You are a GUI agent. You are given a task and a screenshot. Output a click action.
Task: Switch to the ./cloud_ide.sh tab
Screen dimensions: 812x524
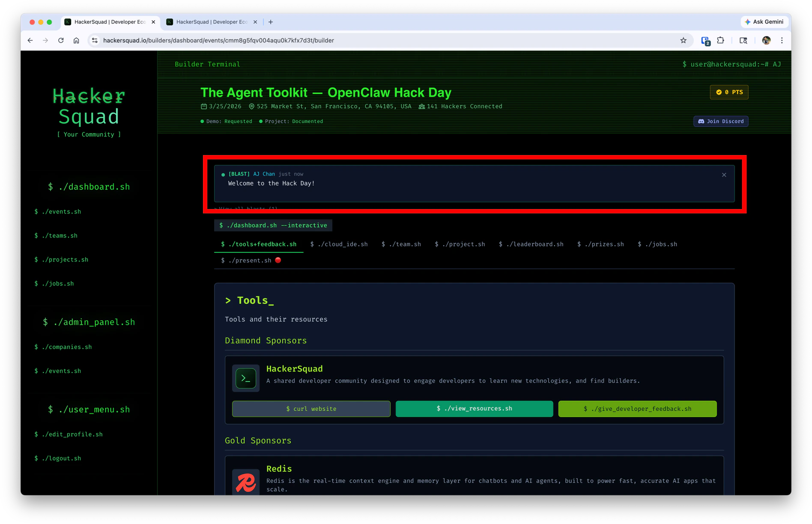coord(339,244)
